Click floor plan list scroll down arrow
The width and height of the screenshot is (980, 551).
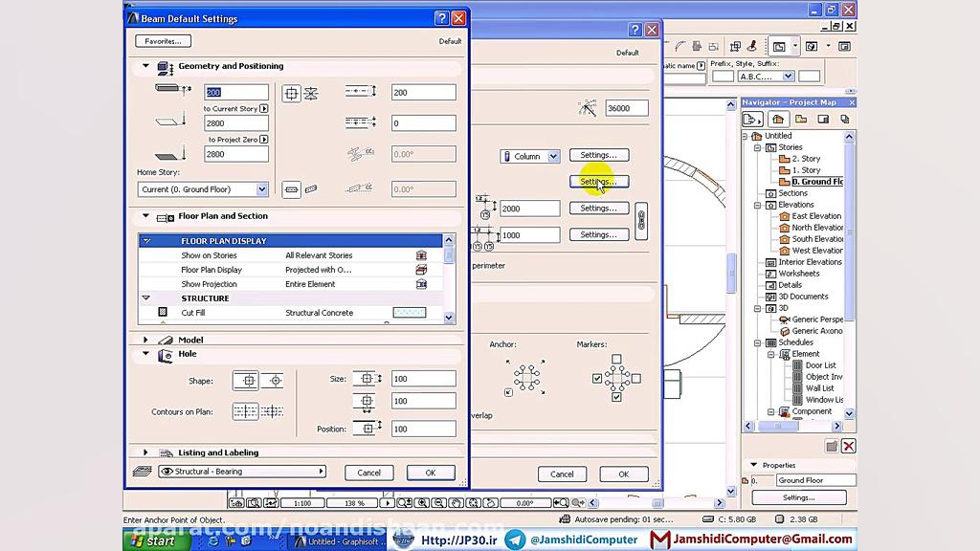click(449, 318)
